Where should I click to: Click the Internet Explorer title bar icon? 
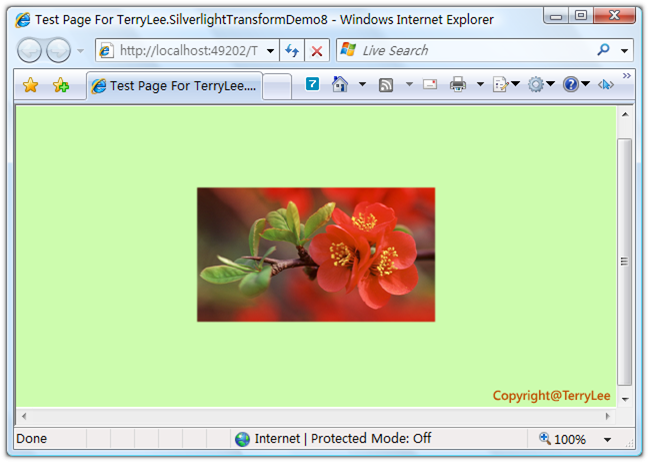click(x=23, y=19)
